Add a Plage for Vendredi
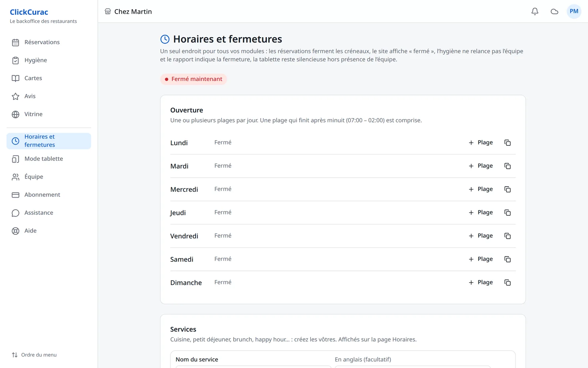 pyautogui.click(x=481, y=236)
